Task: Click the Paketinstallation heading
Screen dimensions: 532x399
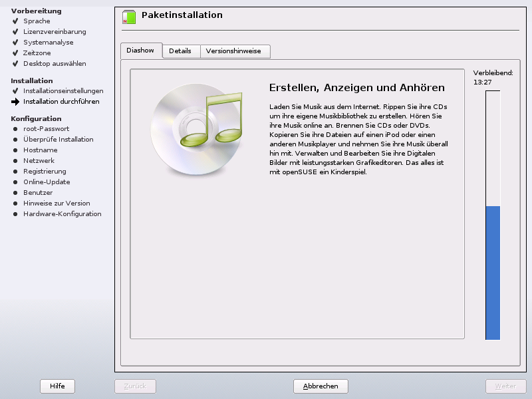Action: point(182,15)
